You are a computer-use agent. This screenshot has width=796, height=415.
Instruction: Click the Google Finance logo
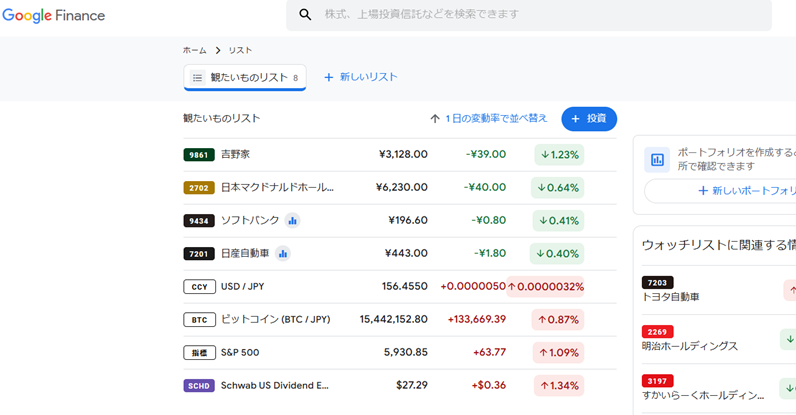pos(54,15)
